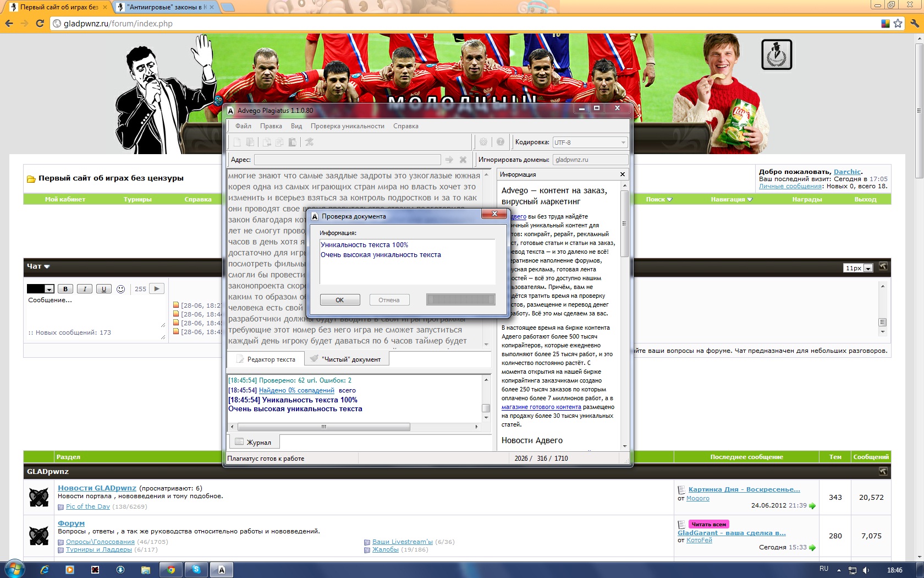The width and height of the screenshot is (924, 578).
Task: Toggle Italic formatting in chat
Action: [85, 289]
